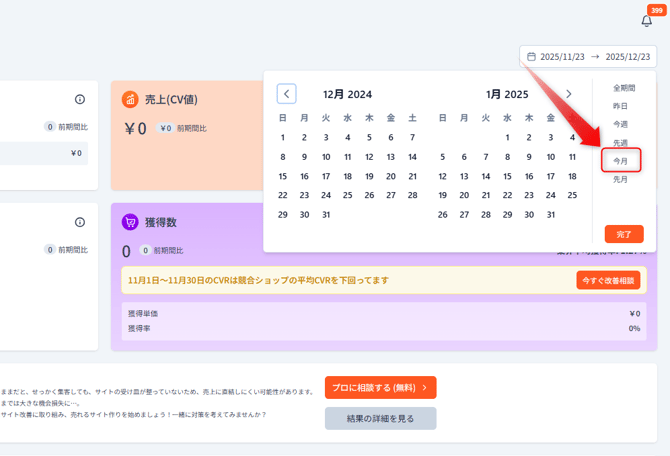The width and height of the screenshot is (670, 456).
Task: Pick December 15 in the 2024 calendar
Action: tap(283, 176)
